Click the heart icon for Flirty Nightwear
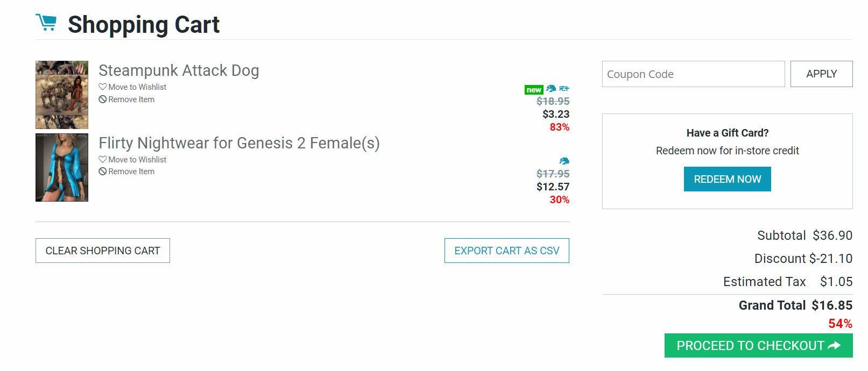 tap(102, 160)
